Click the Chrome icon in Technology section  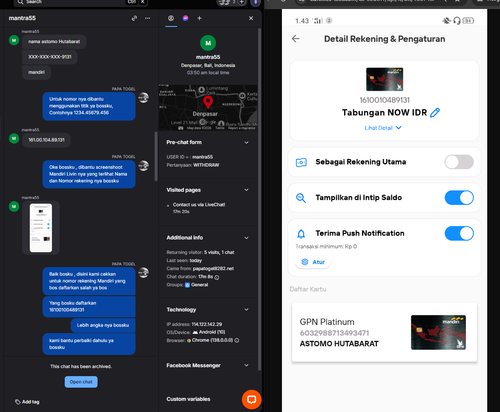coord(189,340)
